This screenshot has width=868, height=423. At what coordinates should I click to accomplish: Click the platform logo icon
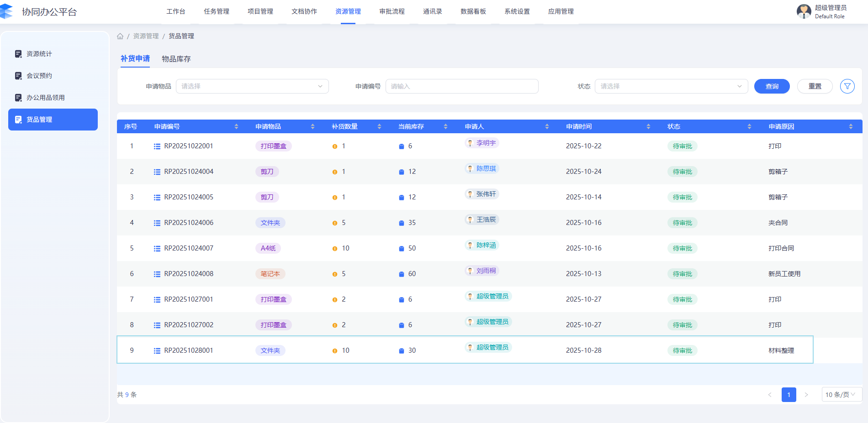7,11
